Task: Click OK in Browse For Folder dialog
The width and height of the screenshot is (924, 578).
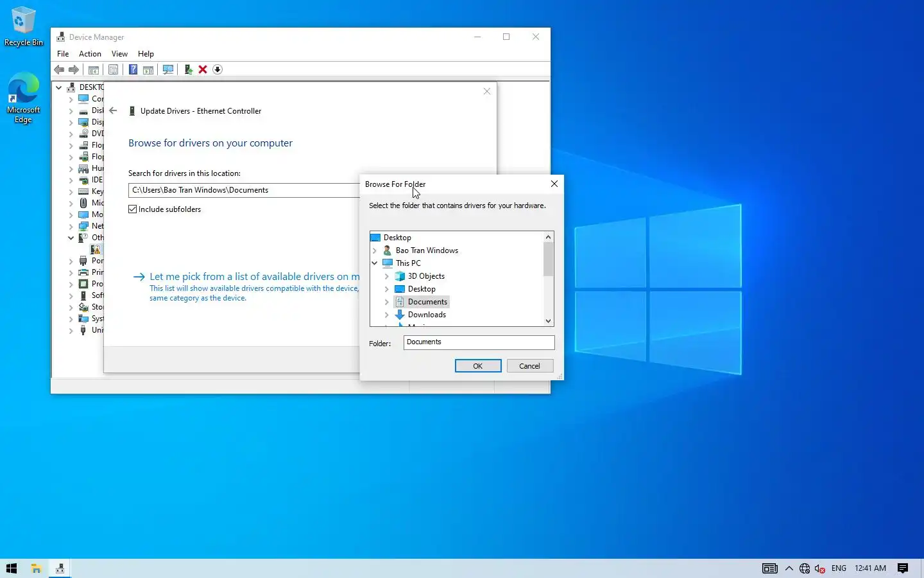Action: [478, 366]
